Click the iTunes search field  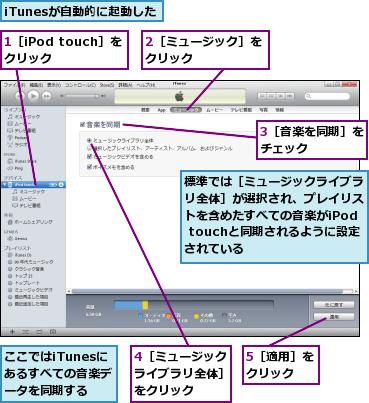point(327,96)
